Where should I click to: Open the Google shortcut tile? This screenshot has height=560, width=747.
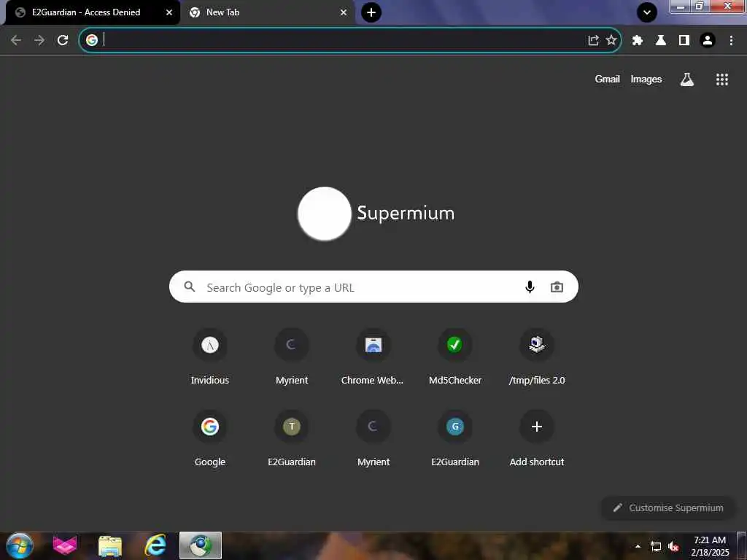point(210,438)
